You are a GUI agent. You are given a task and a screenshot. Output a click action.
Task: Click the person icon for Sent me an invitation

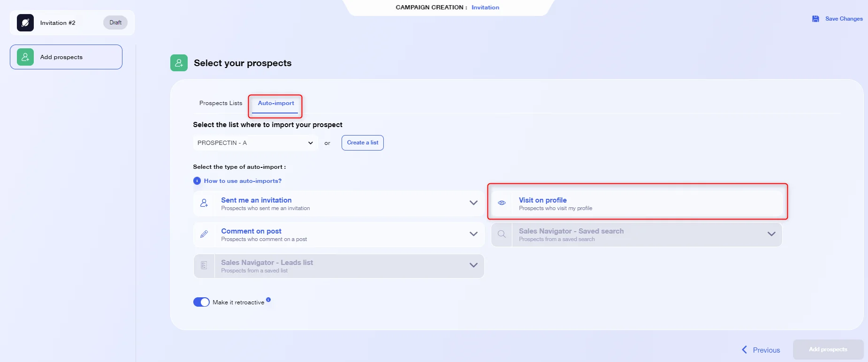(204, 203)
